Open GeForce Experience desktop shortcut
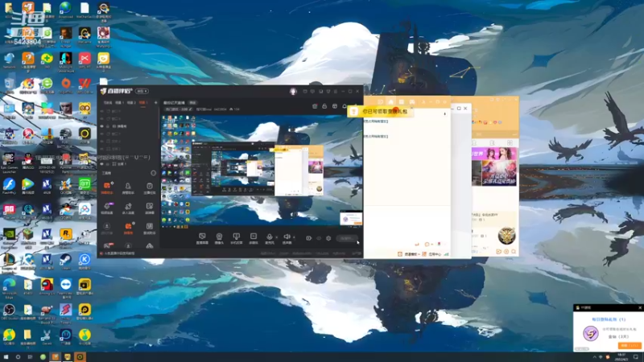 tap(9, 235)
